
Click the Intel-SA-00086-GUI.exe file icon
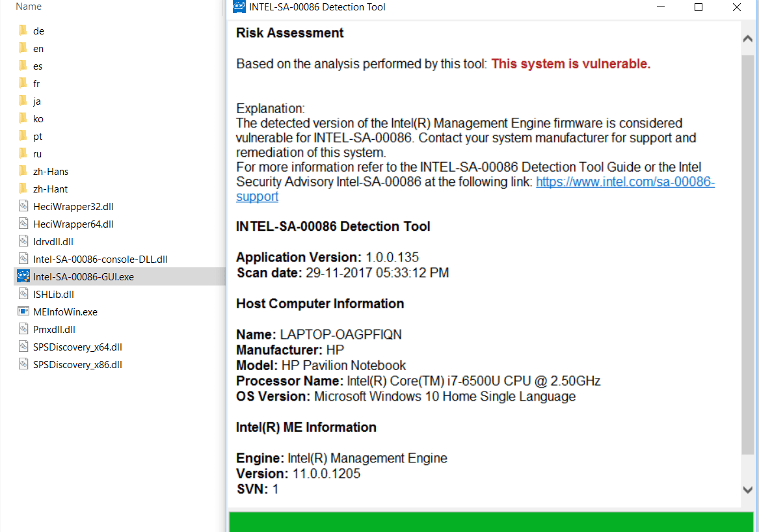23,276
